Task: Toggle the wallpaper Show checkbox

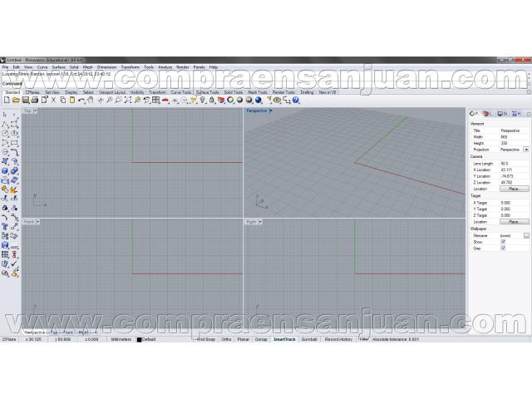Action: (503, 242)
